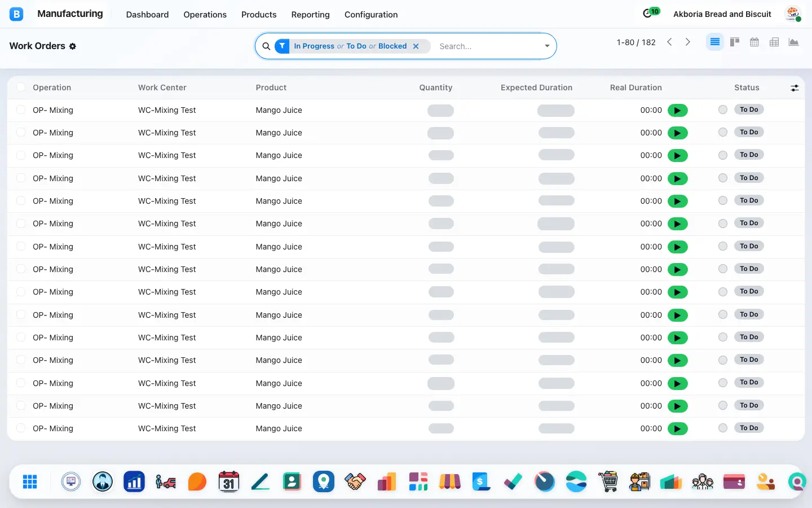Screen dimensions: 812x508
Task: Open the Reporting menu
Action: tap(310, 15)
